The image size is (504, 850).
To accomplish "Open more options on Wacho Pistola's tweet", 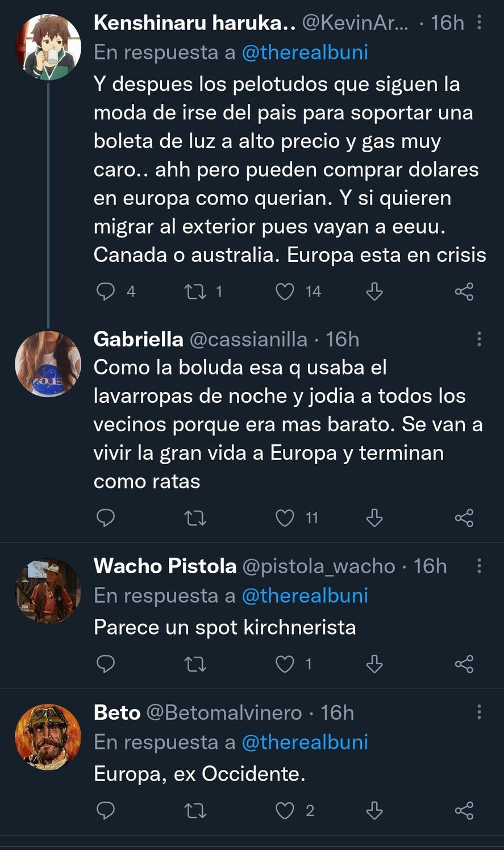I will [480, 566].
